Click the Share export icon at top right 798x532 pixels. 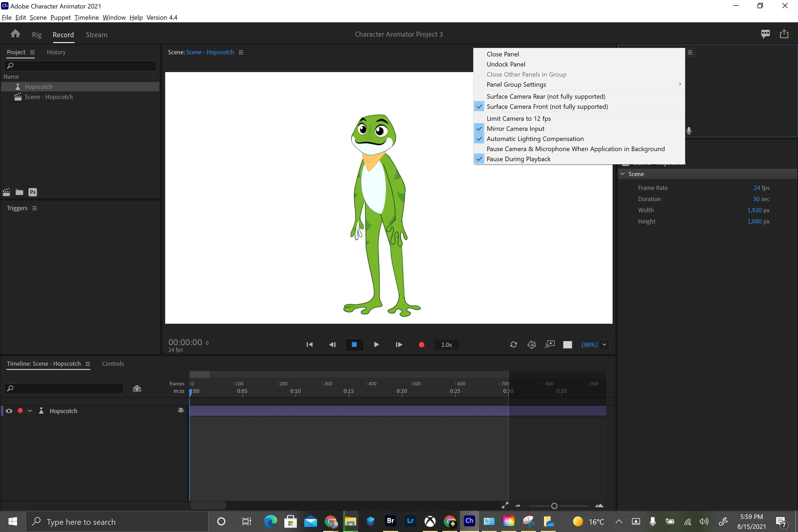784,34
